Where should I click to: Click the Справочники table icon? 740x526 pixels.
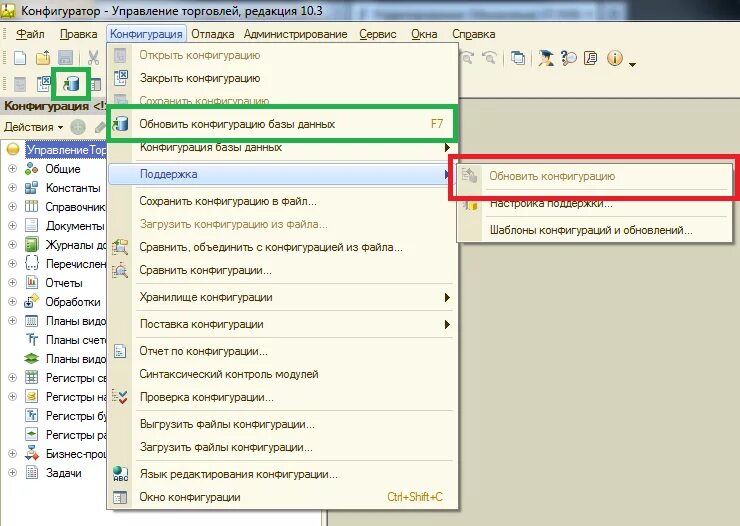pyautogui.click(x=32, y=207)
